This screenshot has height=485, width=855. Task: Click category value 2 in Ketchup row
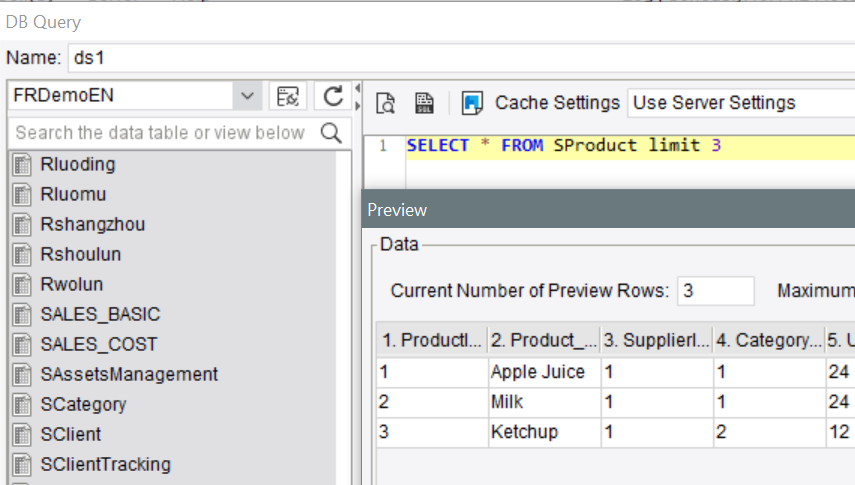point(769,432)
